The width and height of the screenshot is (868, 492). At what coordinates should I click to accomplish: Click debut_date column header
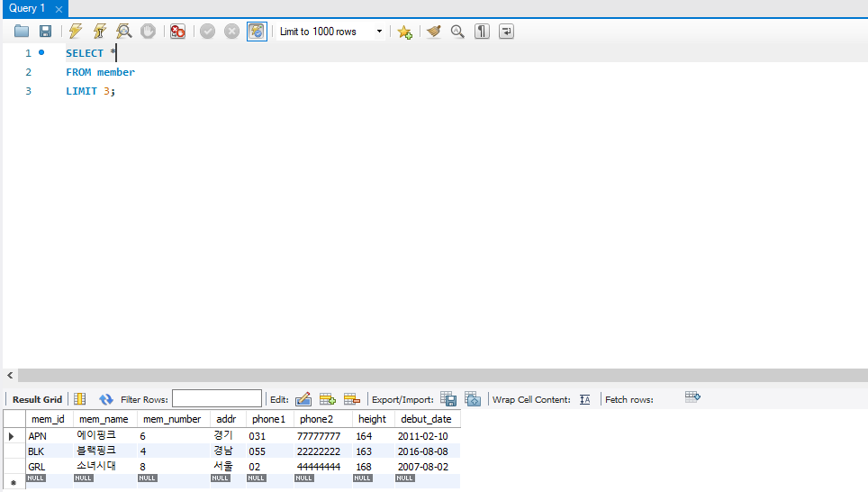tap(426, 419)
